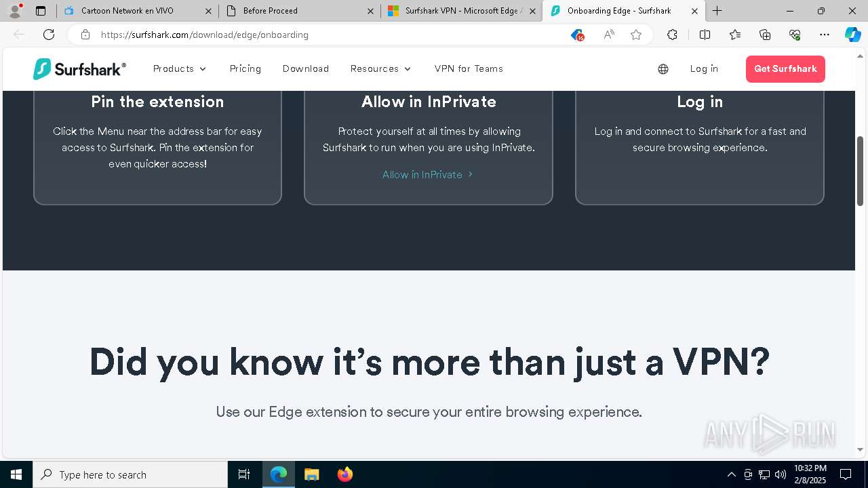Open VPN for Teams page
The width and height of the screenshot is (868, 488).
tap(469, 68)
